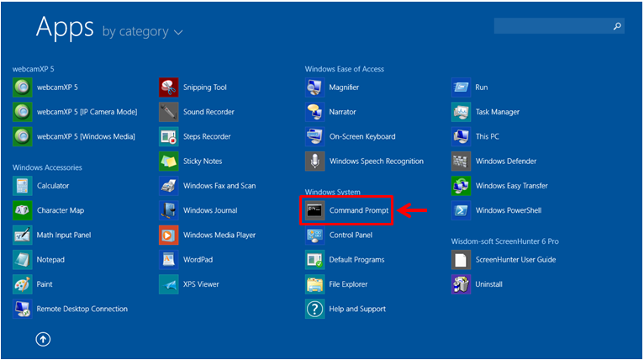Open the webcamXP 5 app icon

point(23,87)
